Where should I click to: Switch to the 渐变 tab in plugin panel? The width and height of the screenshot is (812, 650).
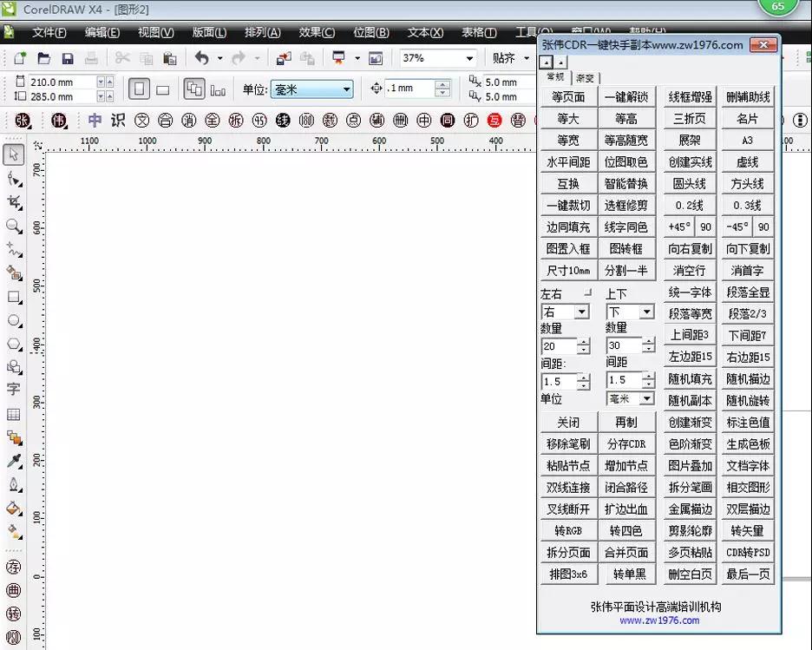[585, 77]
